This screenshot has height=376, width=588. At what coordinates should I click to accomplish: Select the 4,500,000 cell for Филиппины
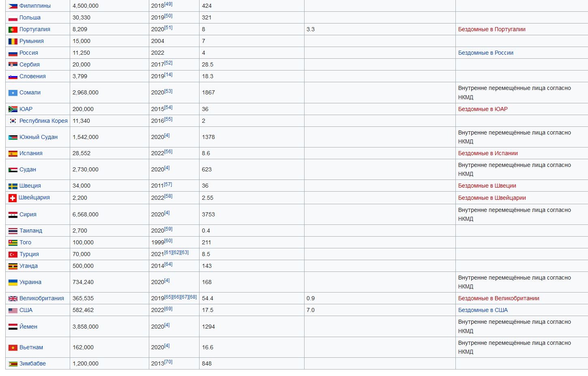coord(109,6)
